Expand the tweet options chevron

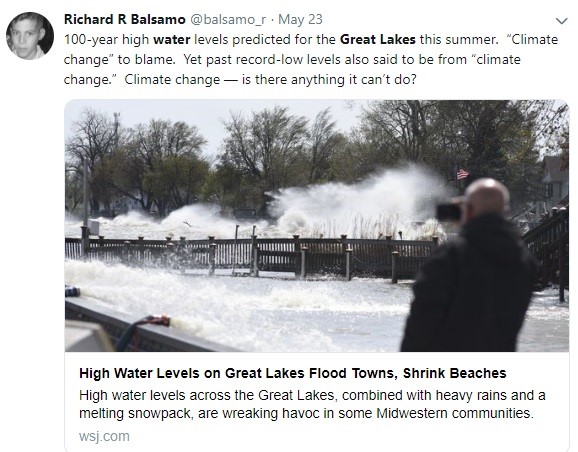click(x=561, y=21)
